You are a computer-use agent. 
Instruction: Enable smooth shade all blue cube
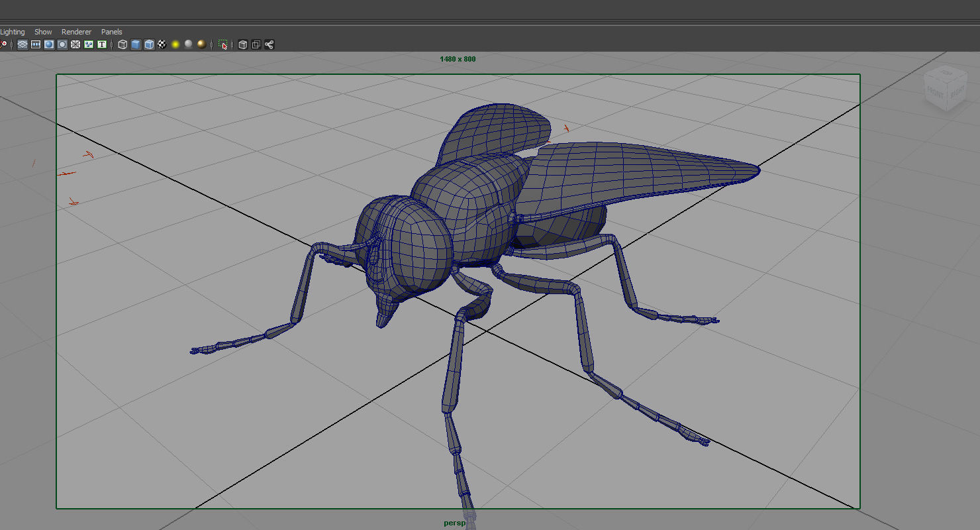pos(136,44)
